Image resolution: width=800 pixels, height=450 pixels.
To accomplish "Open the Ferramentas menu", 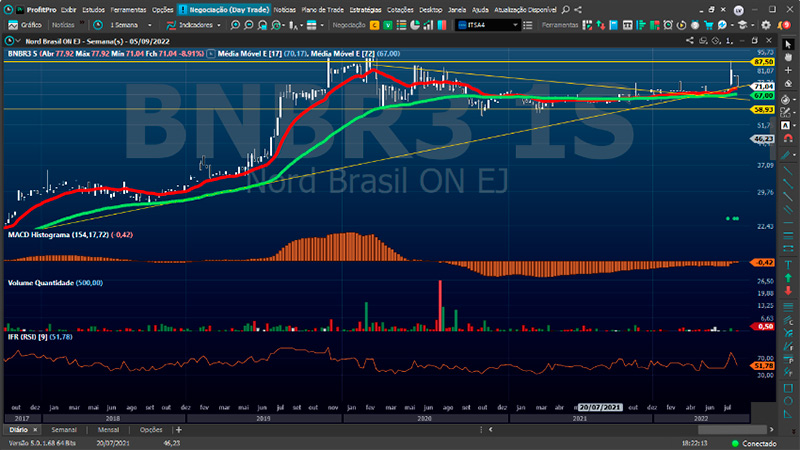I will pyautogui.click(x=128, y=10).
